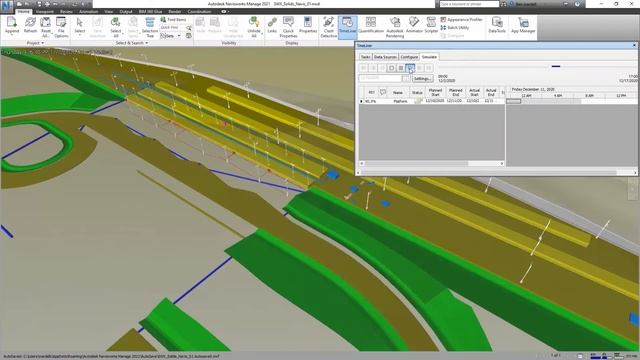The image size is (640, 360).
Task: Open the Render ribbon tab
Action: click(175, 11)
